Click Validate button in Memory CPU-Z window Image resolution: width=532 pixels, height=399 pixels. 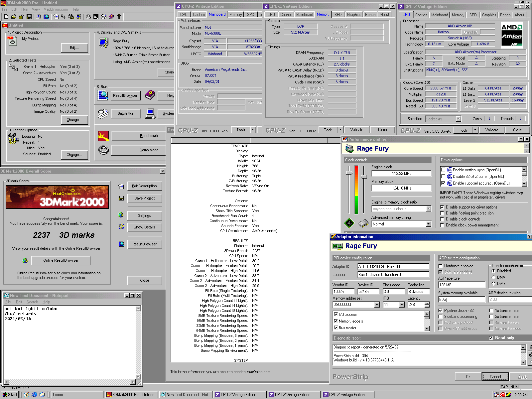click(x=357, y=130)
